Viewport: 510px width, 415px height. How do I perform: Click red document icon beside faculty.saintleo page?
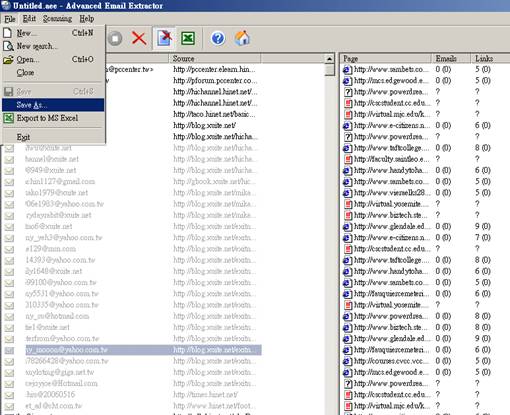coord(348,159)
